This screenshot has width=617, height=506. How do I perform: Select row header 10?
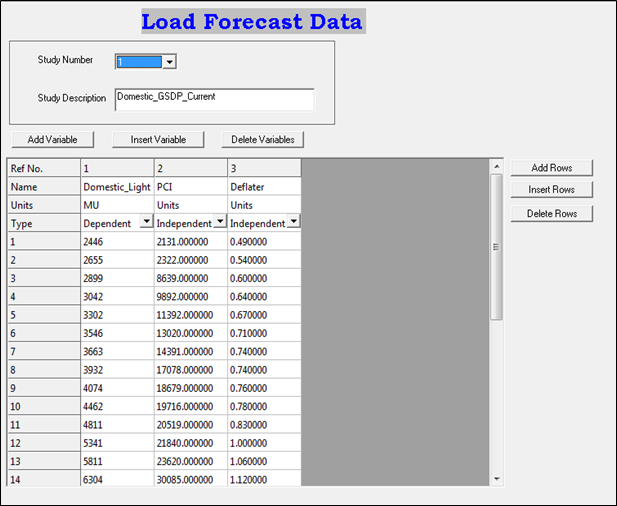pyautogui.click(x=44, y=406)
